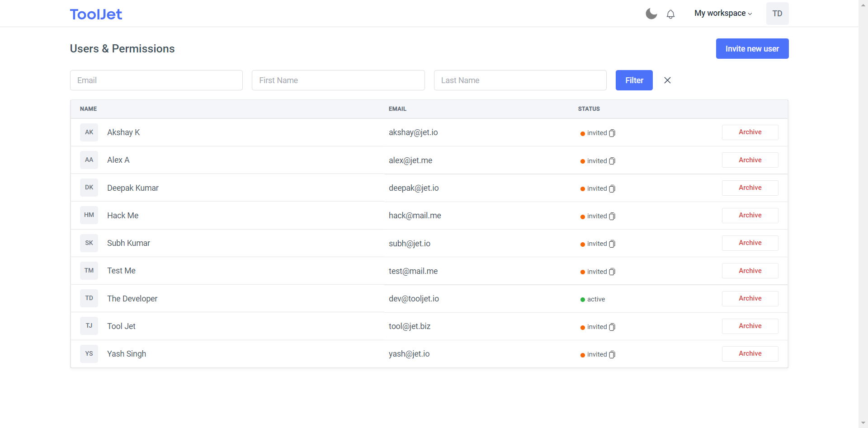The height and width of the screenshot is (428, 868).
Task: Select email subh@jet.io
Action: tap(410, 244)
